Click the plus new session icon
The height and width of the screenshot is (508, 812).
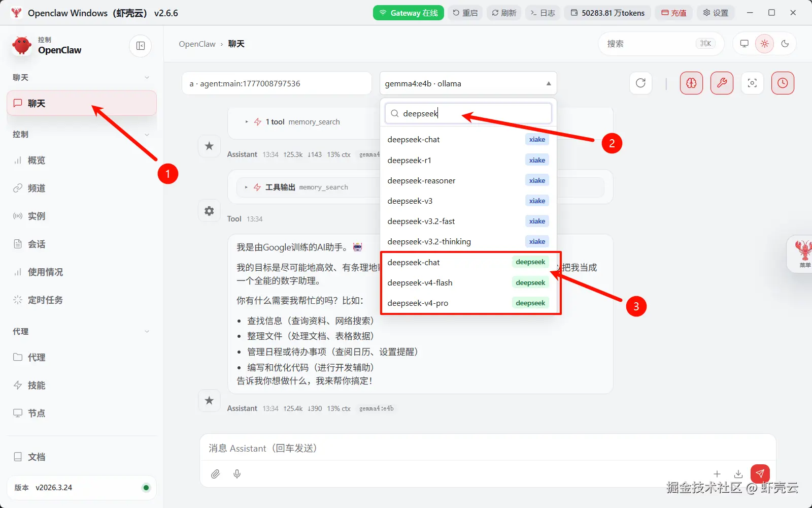coord(717,474)
